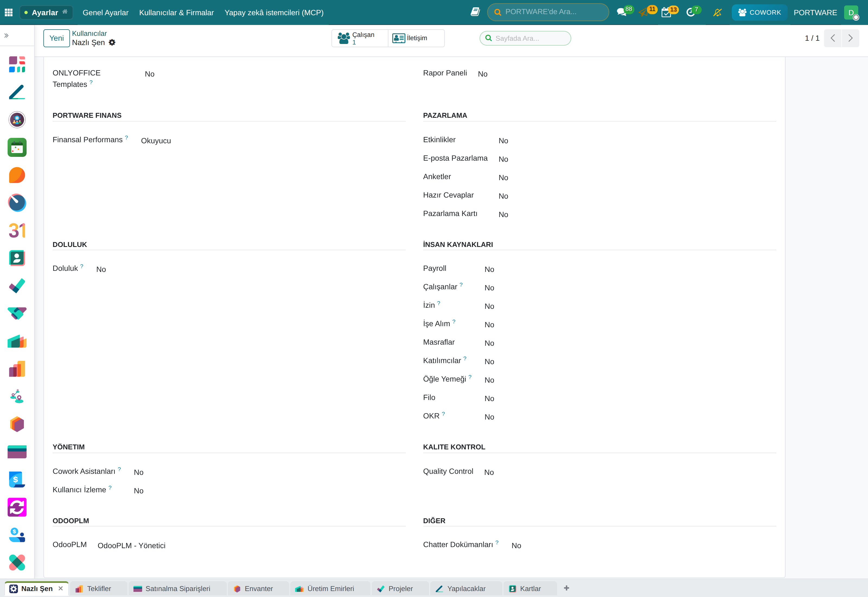Focus the Sayfada Ara search field
This screenshot has width=868, height=597.
click(x=525, y=38)
